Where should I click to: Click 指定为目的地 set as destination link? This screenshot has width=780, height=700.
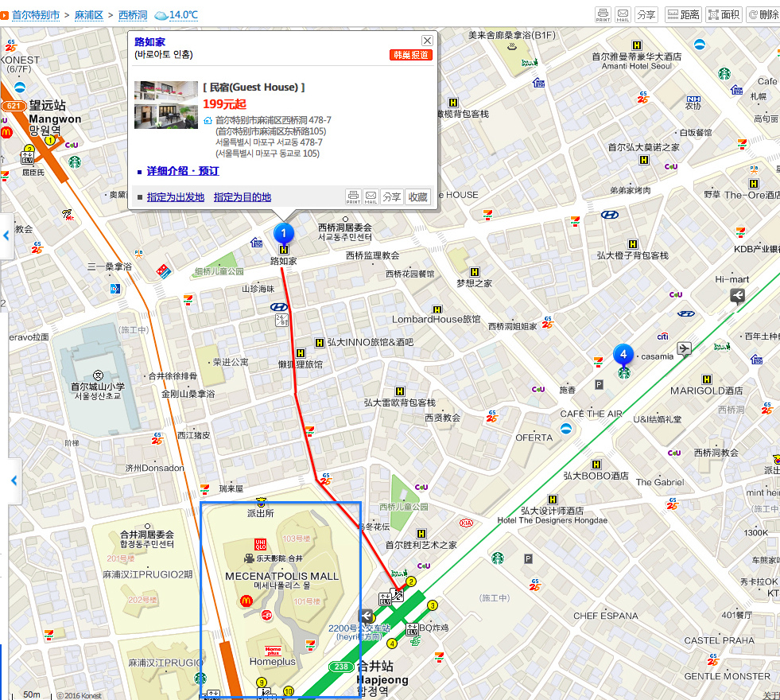[x=243, y=197]
